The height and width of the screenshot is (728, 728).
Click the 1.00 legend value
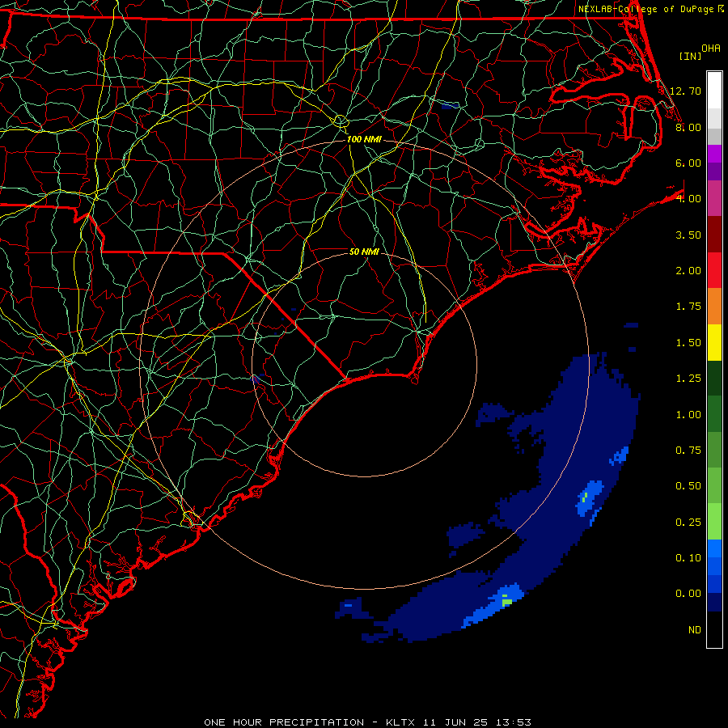(x=688, y=415)
